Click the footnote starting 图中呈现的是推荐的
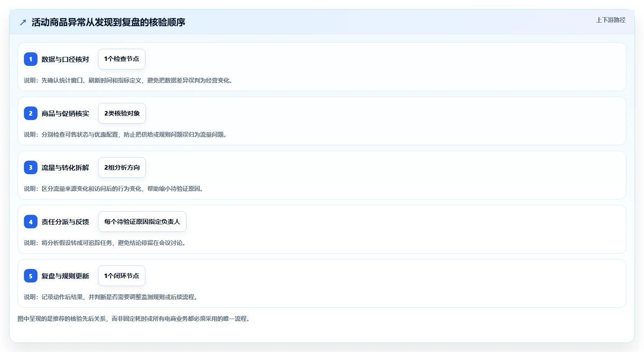Viewport: 644px width, 352px height. click(x=134, y=319)
